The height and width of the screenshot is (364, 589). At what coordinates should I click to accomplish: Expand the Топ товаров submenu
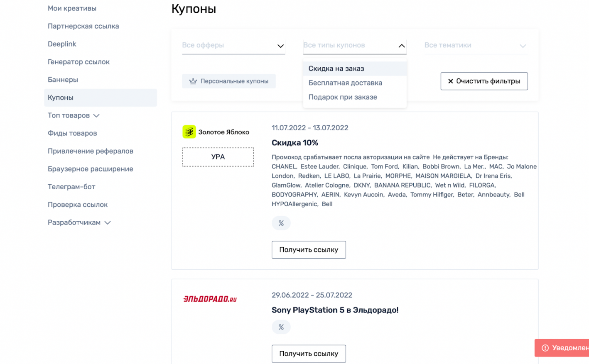click(x=96, y=116)
